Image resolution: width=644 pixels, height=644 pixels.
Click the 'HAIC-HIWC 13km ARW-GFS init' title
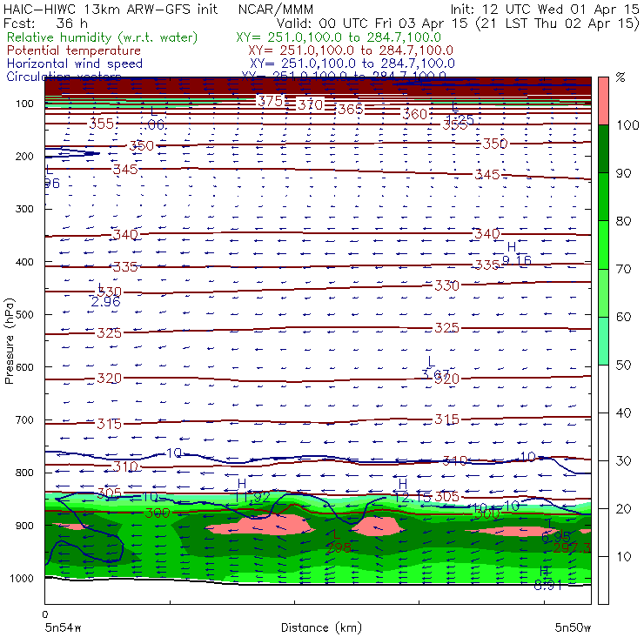[111, 9]
